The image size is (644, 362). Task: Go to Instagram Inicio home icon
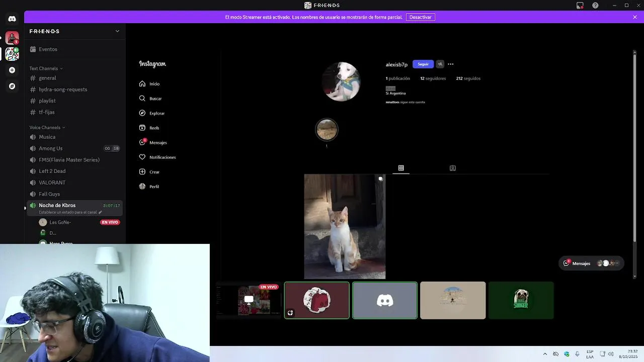point(142,84)
